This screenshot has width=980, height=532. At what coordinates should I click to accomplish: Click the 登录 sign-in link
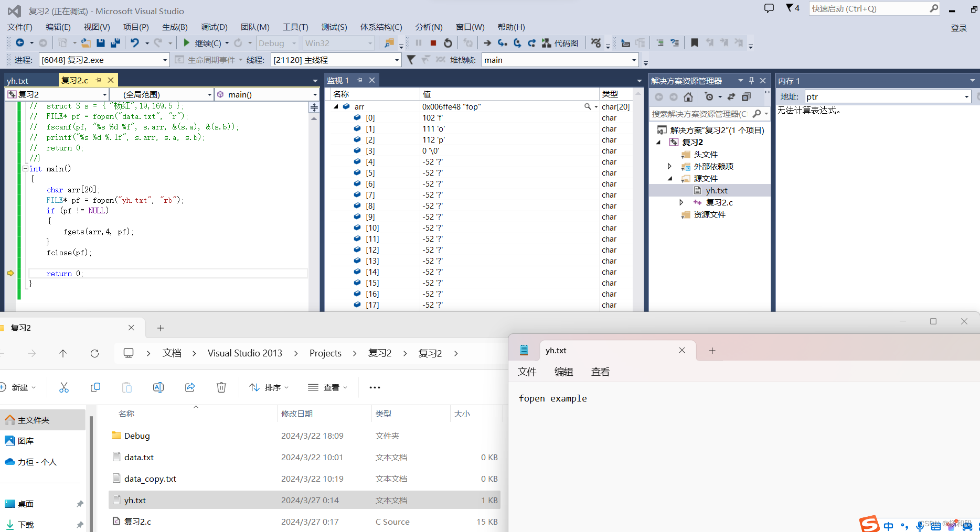pyautogui.click(x=958, y=28)
